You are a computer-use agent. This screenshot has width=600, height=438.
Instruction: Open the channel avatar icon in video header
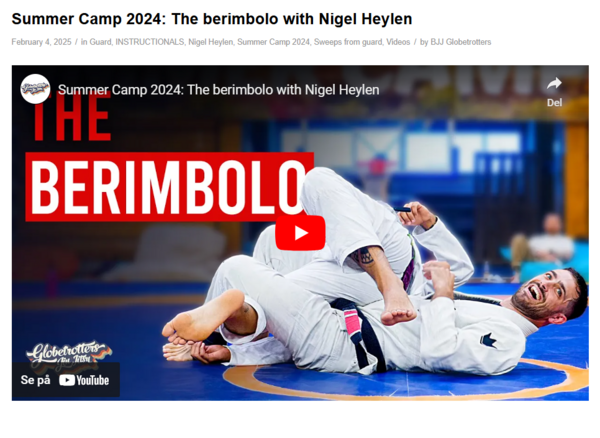tap(35, 89)
